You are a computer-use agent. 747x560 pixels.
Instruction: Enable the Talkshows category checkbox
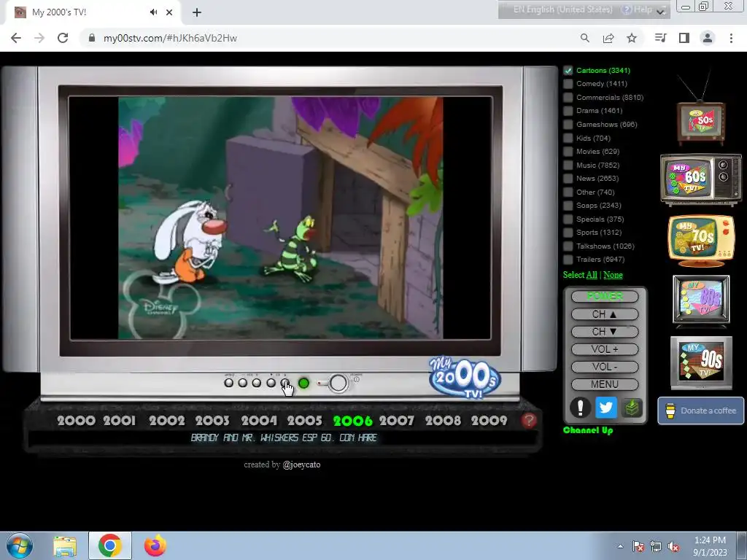pos(568,246)
